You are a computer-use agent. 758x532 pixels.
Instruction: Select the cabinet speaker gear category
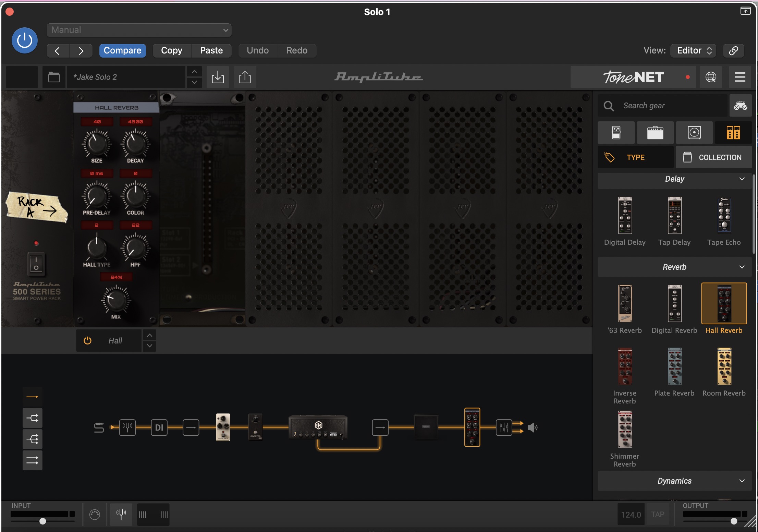click(x=694, y=133)
